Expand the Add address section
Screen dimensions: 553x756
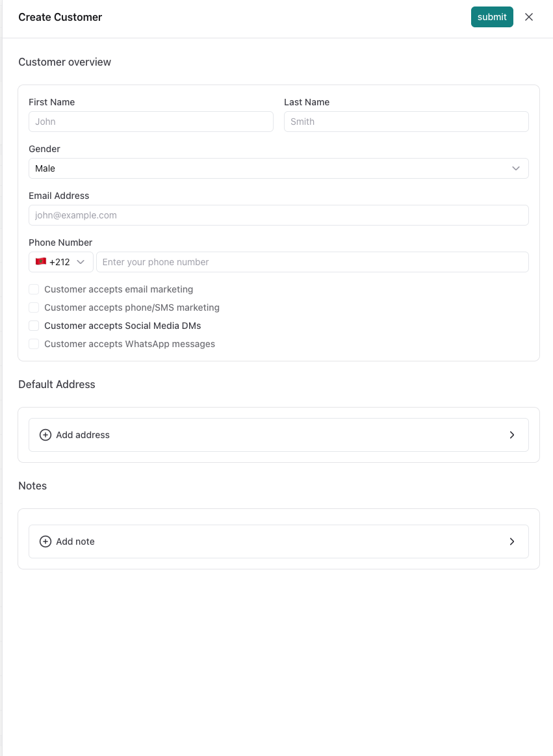click(x=278, y=435)
